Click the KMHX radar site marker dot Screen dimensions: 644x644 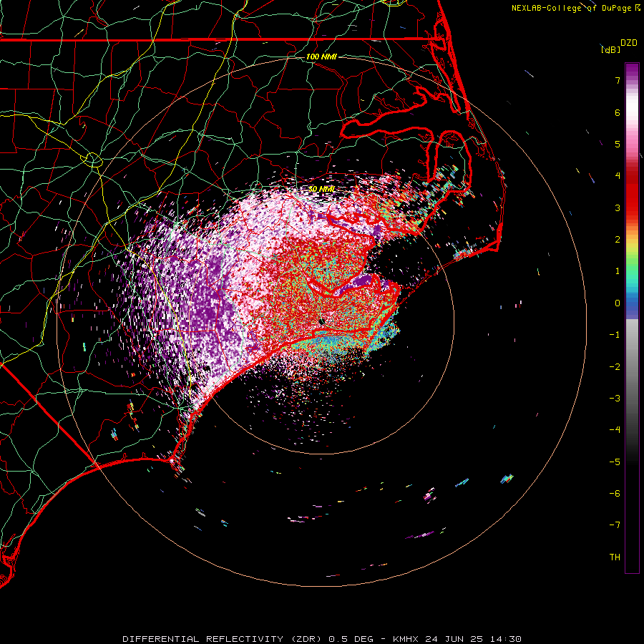click(321, 321)
